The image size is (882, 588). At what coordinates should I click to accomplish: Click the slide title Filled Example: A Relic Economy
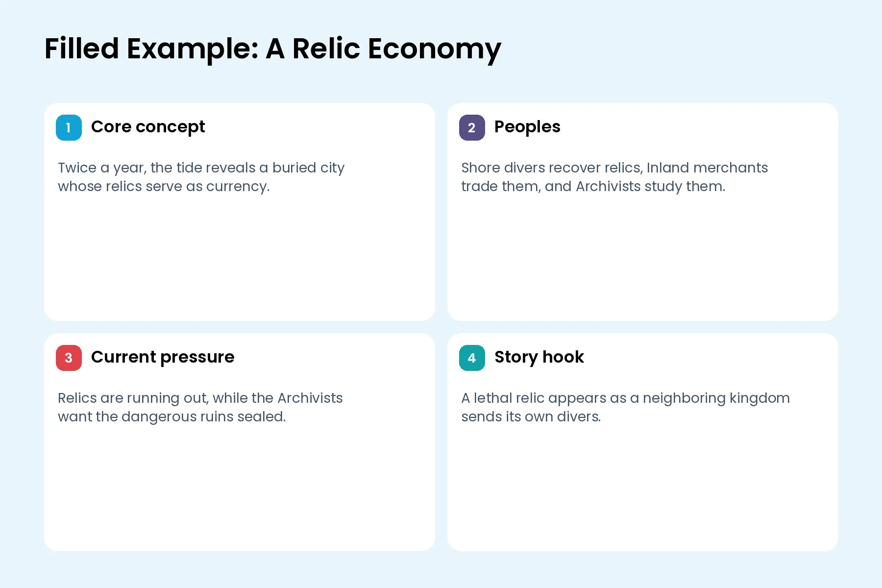[x=273, y=49]
